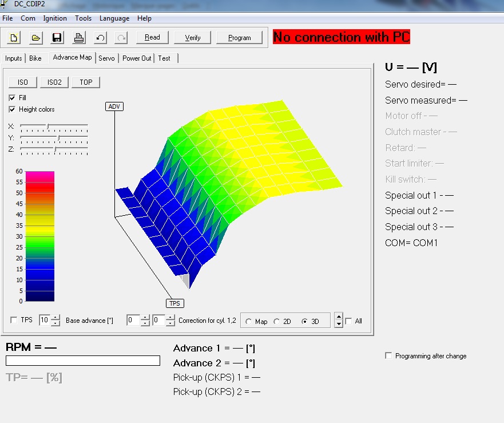Select the 2D view radio button
This screenshot has height=423, width=504.
point(277,321)
